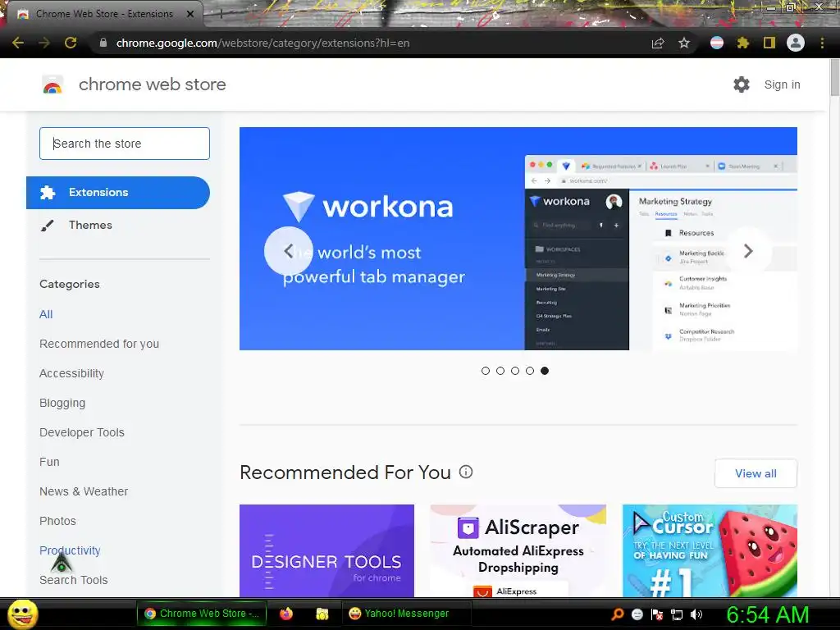Open the Productivity category
This screenshot has height=630, width=840.
pos(70,550)
